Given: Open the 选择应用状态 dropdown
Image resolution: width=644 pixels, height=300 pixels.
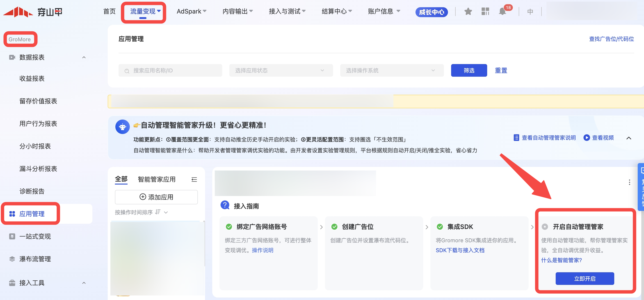Looking at the screenshot, I should (x=281, y=71).
